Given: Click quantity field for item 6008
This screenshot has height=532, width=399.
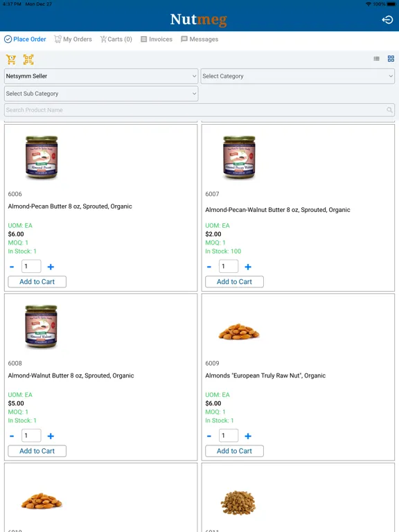Looking at the screenshot, I should coord(31,435).
